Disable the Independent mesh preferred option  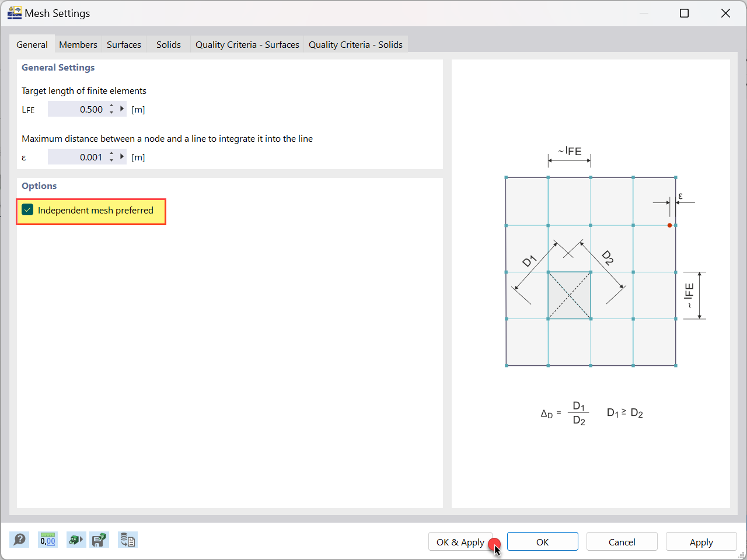click(x=27, y=209)
